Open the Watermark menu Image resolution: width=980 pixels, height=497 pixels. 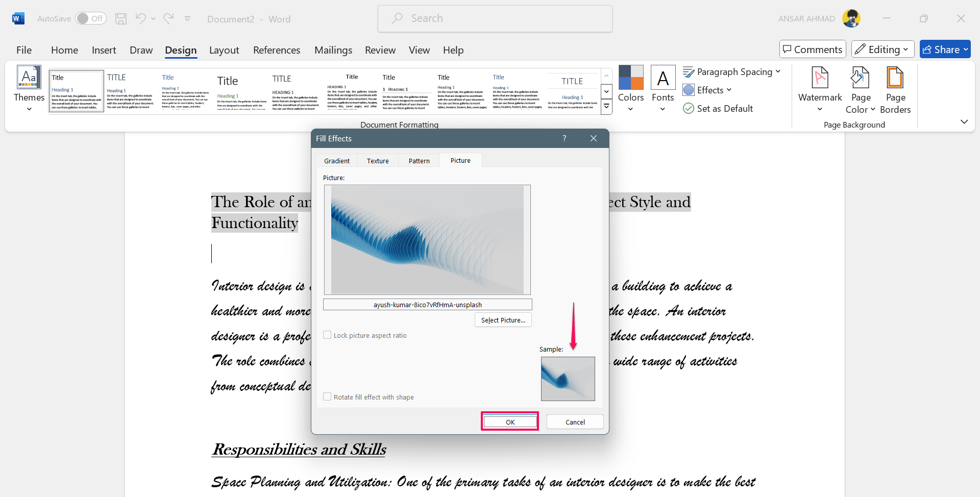click(x=820, y=90)
